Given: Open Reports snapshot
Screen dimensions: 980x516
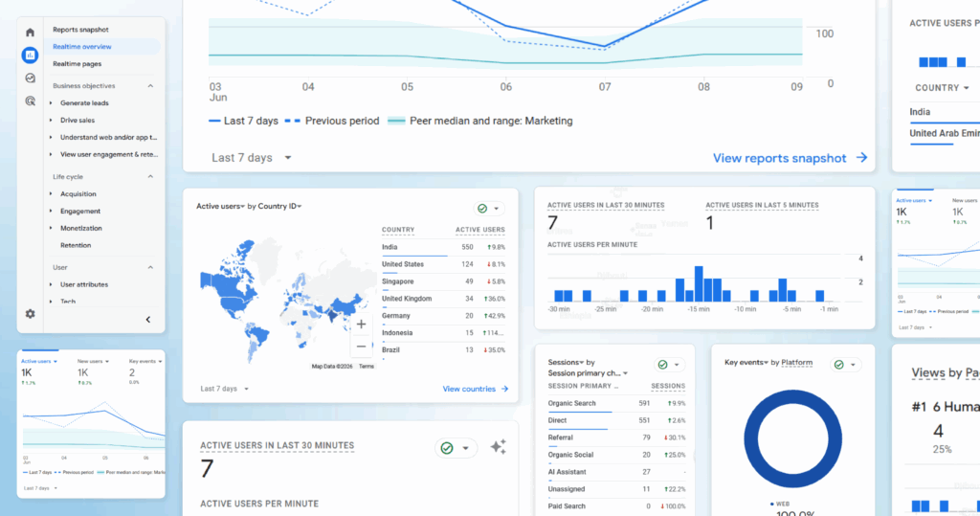Looking at the screenshot, I should click(80, 30).
